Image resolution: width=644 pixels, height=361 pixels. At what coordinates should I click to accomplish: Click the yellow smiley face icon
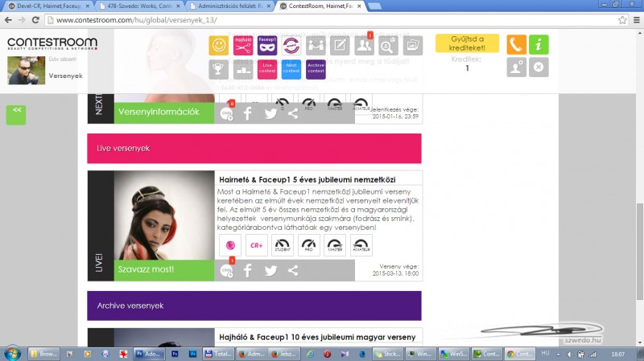(x=218, y=45)
